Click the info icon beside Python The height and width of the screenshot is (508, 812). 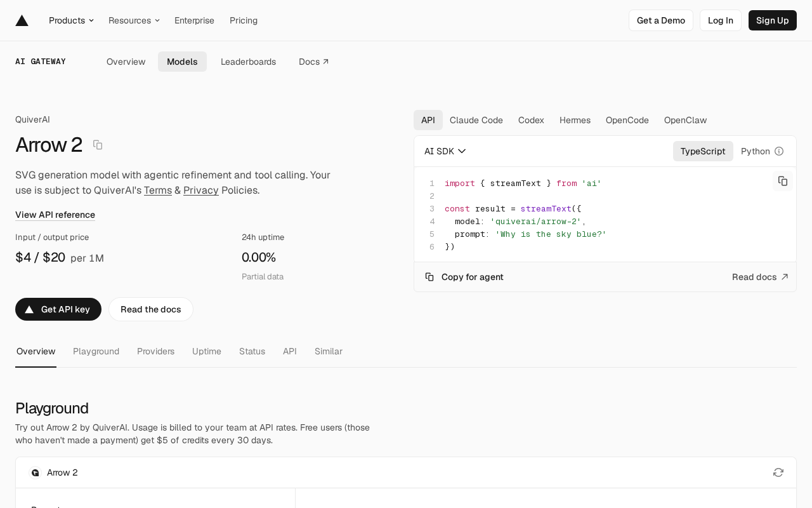pos(779,151)
